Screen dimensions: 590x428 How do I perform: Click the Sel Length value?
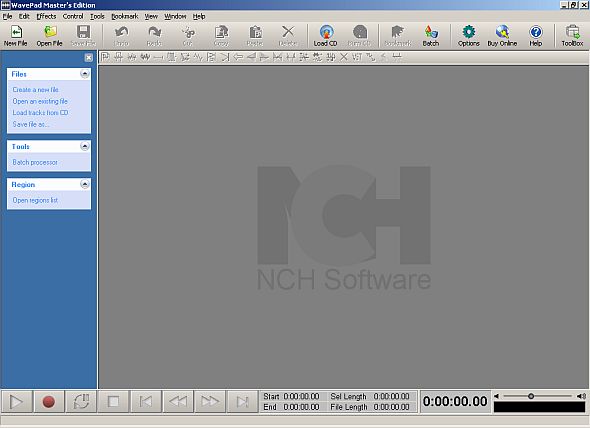(x=391, y=396)
